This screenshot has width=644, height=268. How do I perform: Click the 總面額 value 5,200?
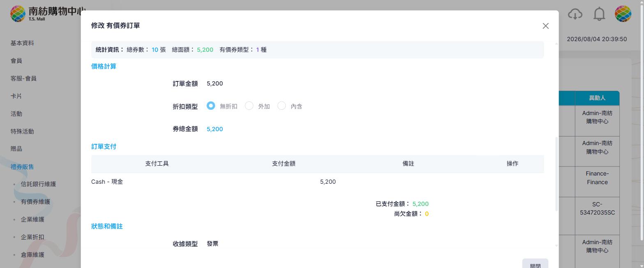(205, 50)
